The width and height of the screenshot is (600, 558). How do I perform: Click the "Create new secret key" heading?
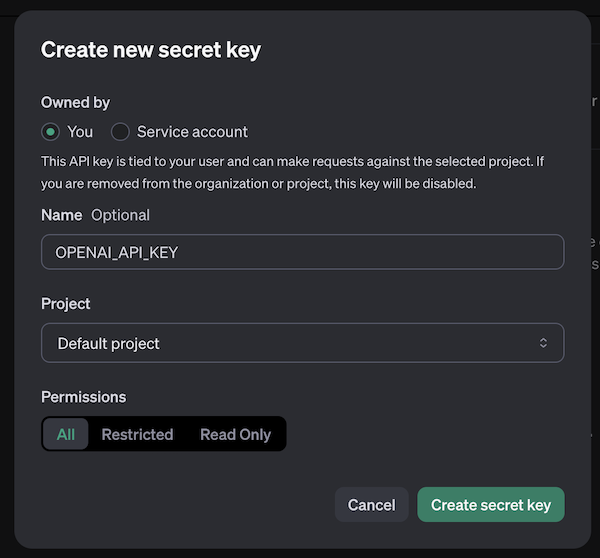pos(150,50)
